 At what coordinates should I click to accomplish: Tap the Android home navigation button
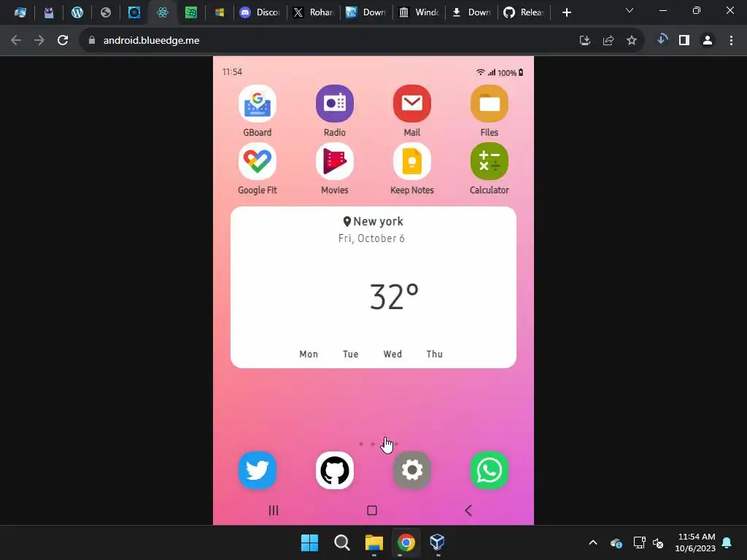[x=372, y=510]
